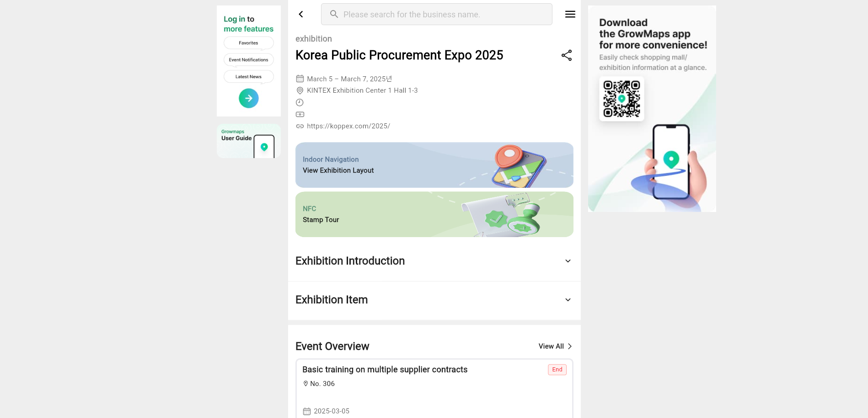Screen dimensions: 868x418
Task: Click the link icon beside koppex URL
Action: point(300,126)
